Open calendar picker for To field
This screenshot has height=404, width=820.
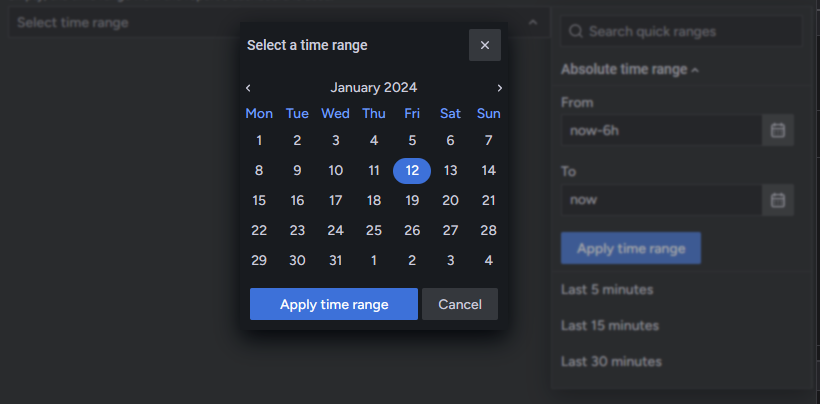point(778,199)
